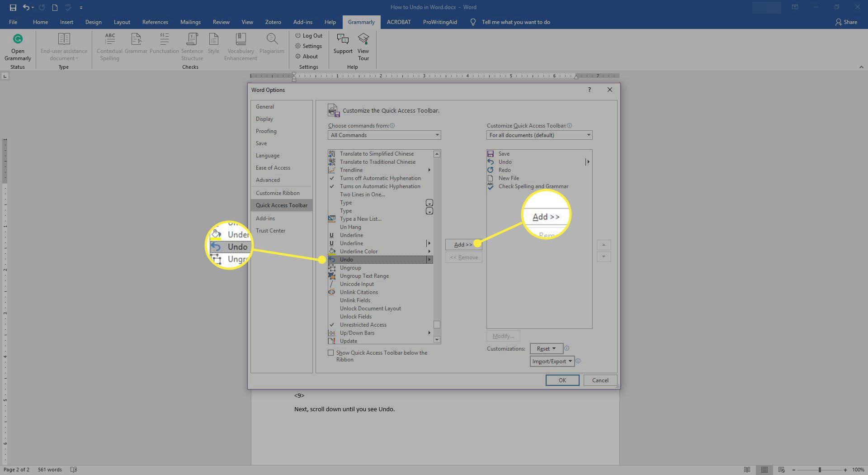Select Unrestricted Access in the commands list
Image resolution: width=868 pixels, height=475 pixels.
[380, 324]
